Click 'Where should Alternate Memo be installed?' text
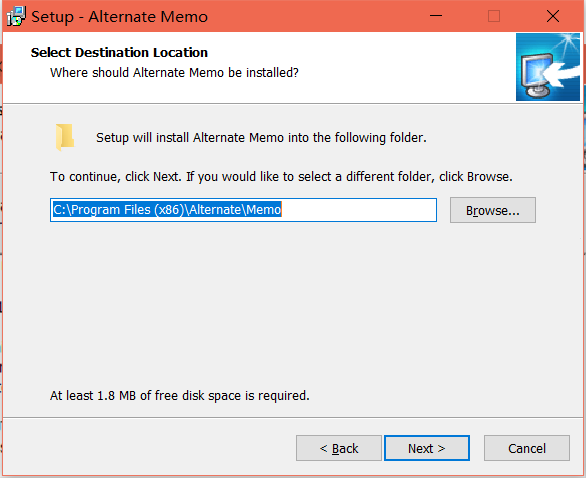The image size is (586, 478). click(x=175, y=73)
